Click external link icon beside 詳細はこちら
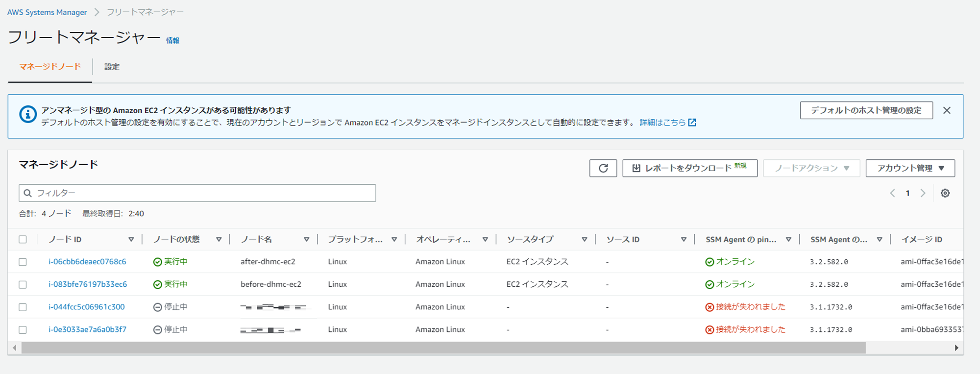 (692, 123)
